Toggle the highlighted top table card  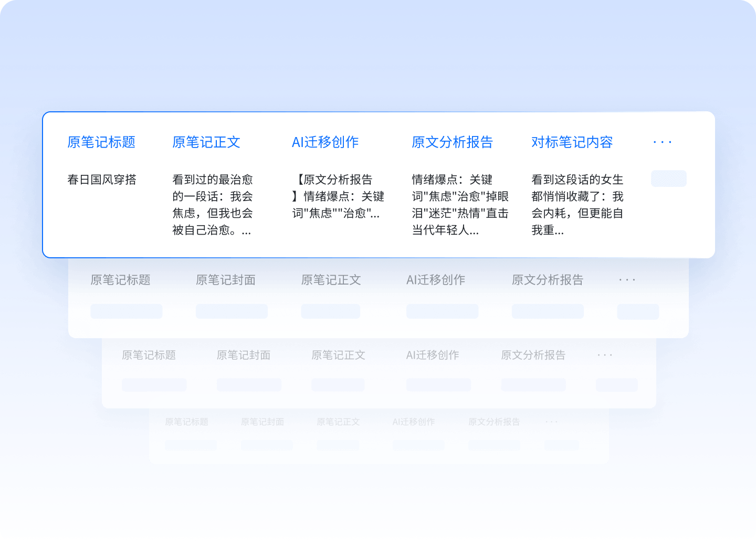378,184
